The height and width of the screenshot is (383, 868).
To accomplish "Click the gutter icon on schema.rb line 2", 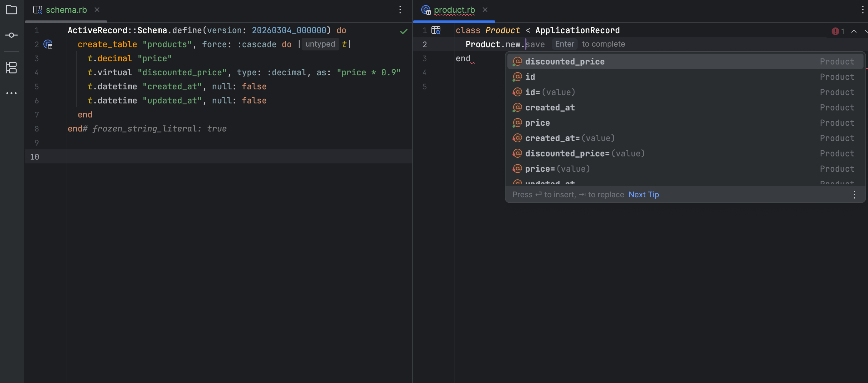I will (48, 44).
